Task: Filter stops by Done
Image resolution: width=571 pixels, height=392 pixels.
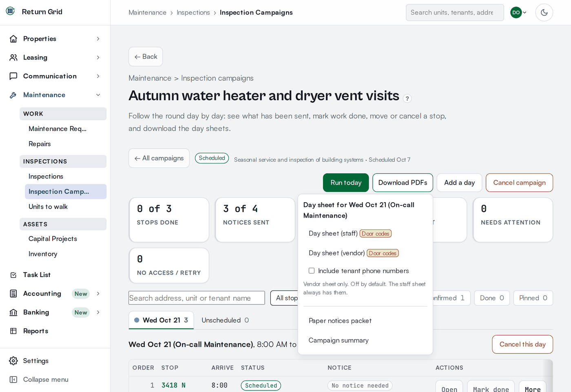Action: pyautogui.click(x=492, y=298)
